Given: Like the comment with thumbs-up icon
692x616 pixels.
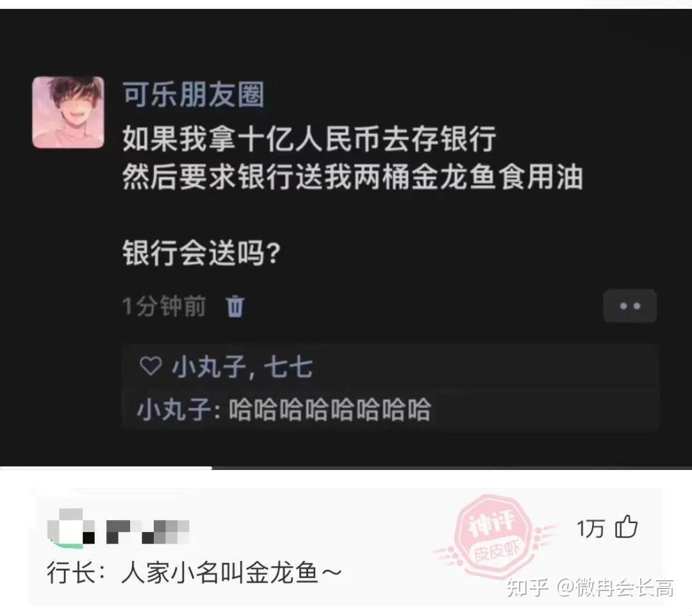Looking at the screenshot, I should click(x=627, y=527).
